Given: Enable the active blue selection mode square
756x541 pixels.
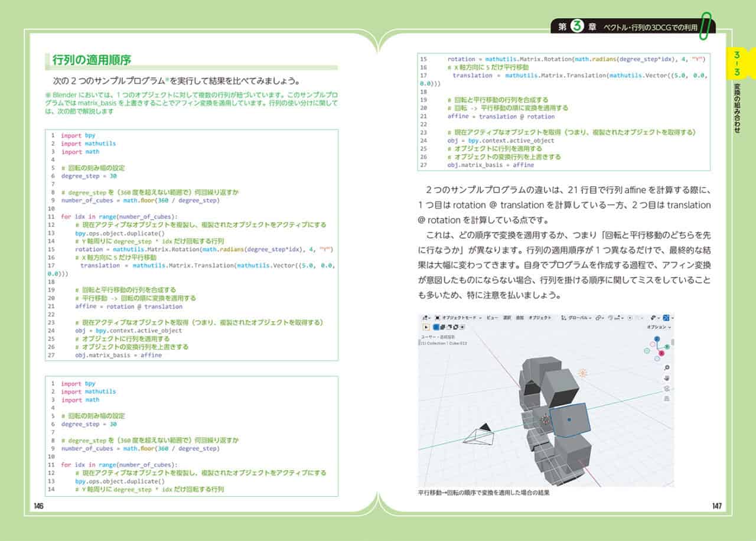Looking at the screenshot, I should 436,327.
